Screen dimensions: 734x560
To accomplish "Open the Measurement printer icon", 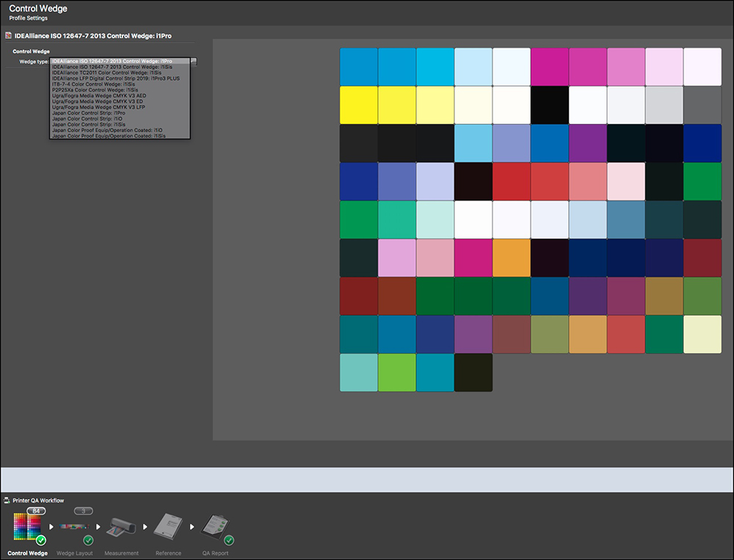I will (121, 528).
